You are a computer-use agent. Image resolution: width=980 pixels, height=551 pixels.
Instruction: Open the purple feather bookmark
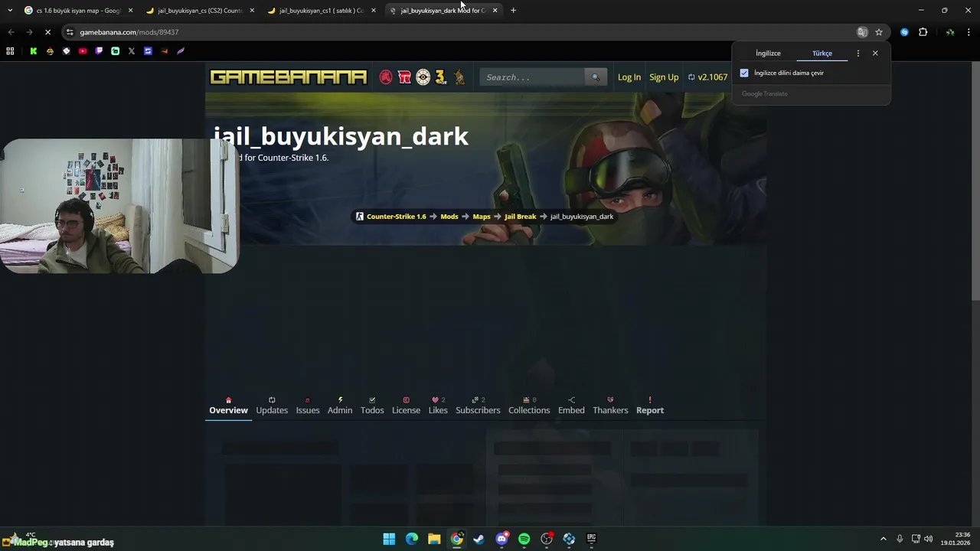(x=181, y=51)
